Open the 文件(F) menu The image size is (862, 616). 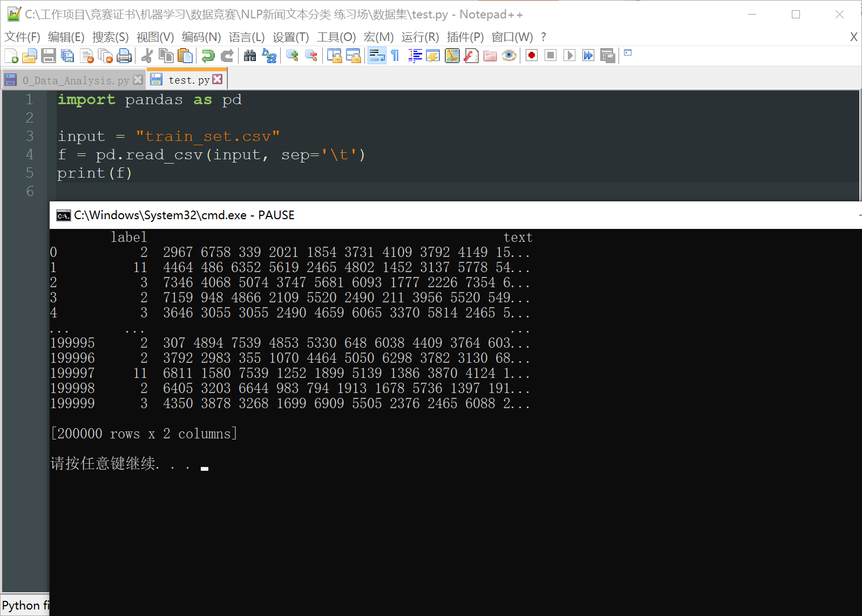tap(22, 37)
